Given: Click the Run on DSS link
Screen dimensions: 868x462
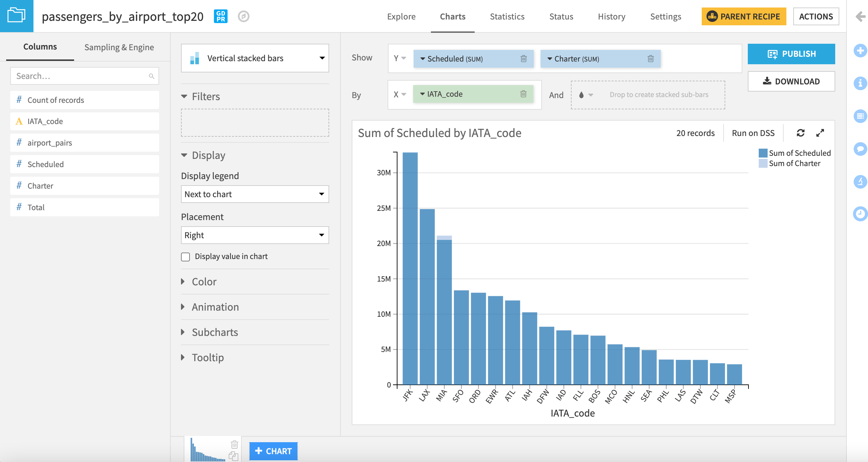Looking at the screenshot, I should coord(753,133).
